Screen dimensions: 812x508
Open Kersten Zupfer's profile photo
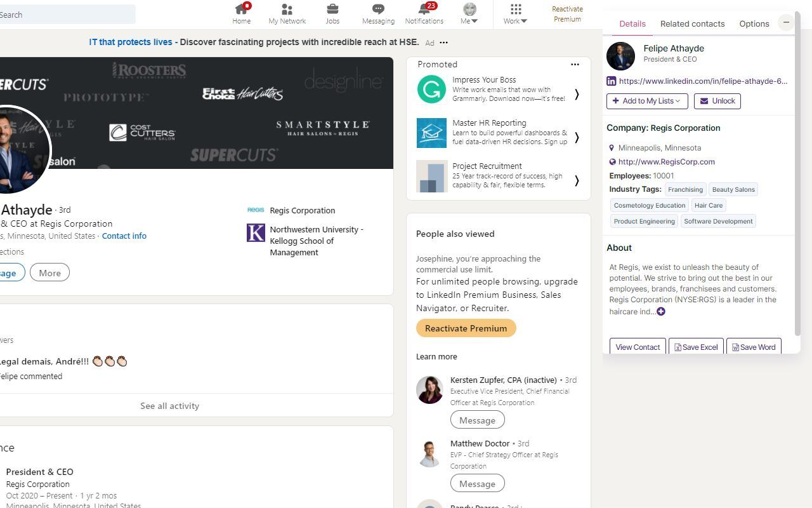[430, 390]
